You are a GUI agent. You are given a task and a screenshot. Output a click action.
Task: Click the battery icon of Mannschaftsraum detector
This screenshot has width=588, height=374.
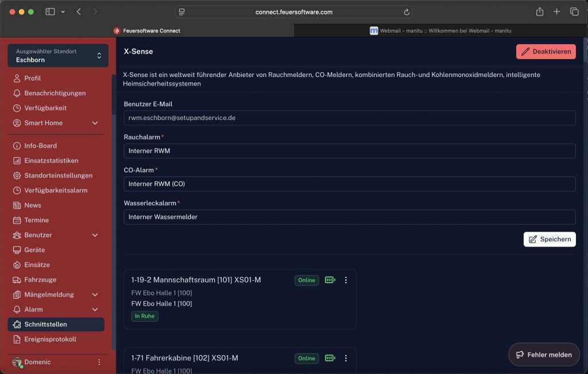(x=330, y=280)
